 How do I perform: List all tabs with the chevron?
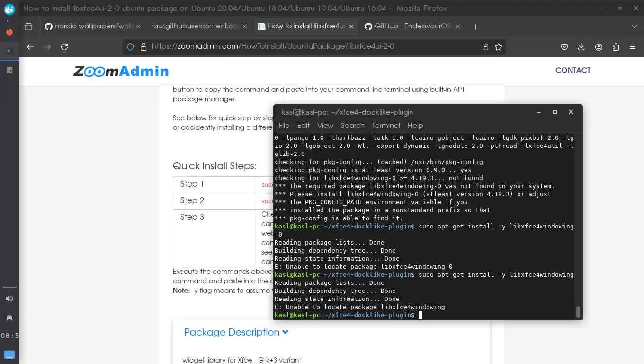[x=635, y=27]
